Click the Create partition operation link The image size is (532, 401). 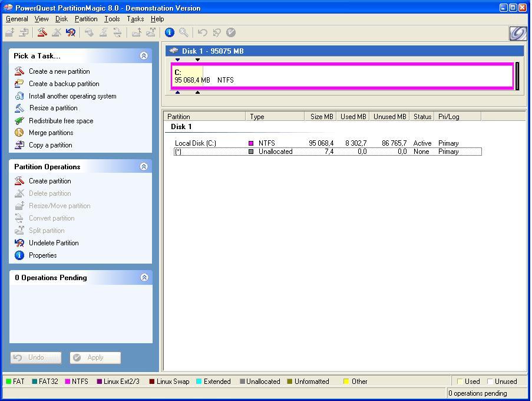[x=50, y=181]
